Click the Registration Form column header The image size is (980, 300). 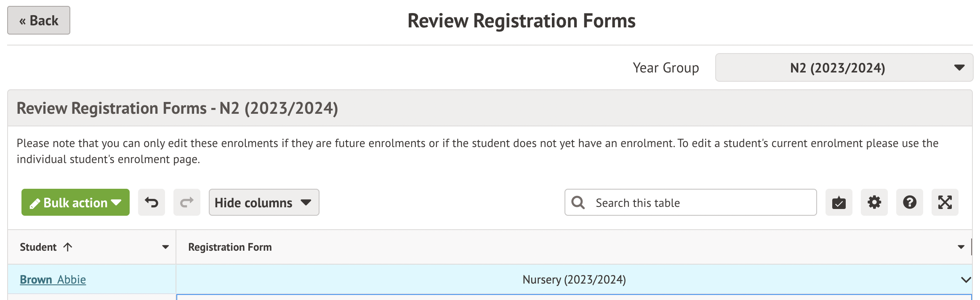(x=230, y=247)
